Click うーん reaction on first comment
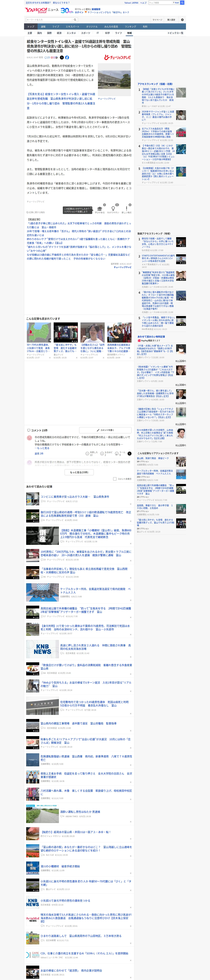Screen dimensions: 210x980 click(120, 453)
